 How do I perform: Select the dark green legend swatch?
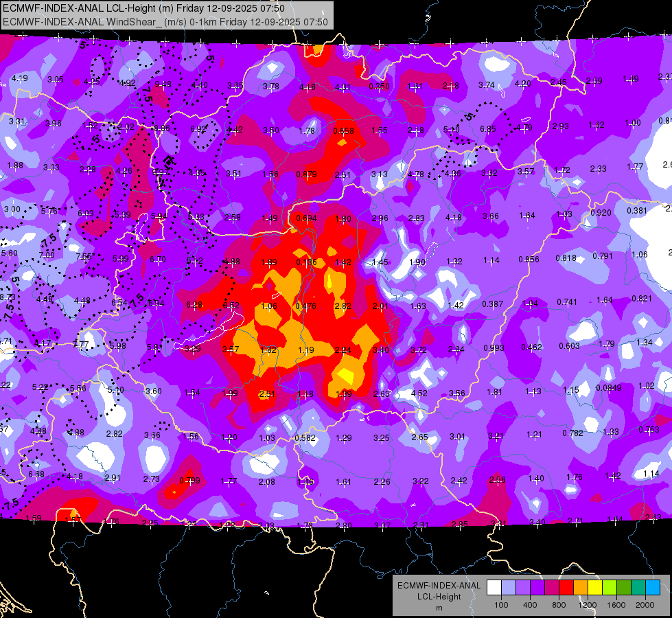tap(624, 587)
